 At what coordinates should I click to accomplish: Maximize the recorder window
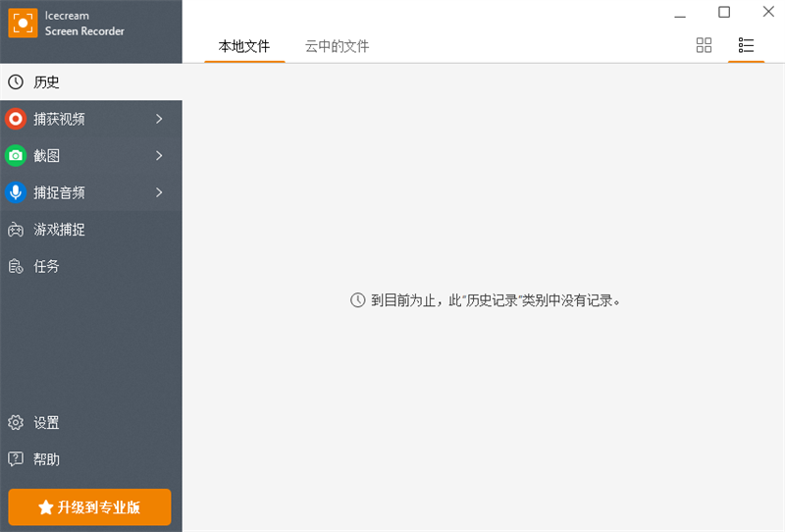(724, 13)
